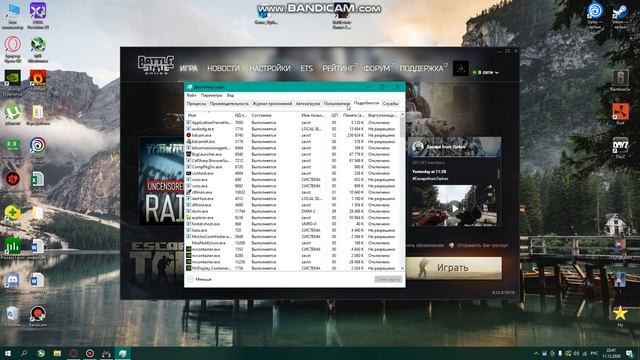This screenshot has width=640, height=360.
Task: Open the NVIDIA GeForce Experience desktop icon
Action: tap(13, 78)
